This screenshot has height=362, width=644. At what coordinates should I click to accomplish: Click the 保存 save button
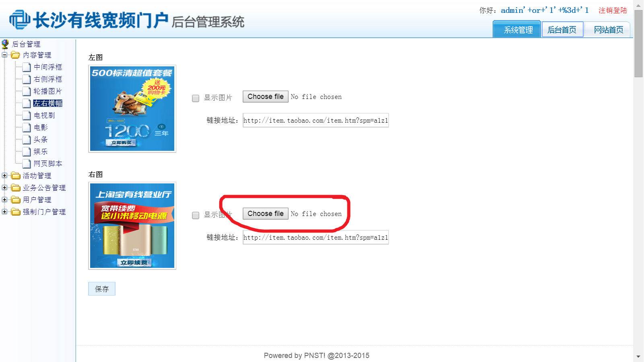point(102,289)
